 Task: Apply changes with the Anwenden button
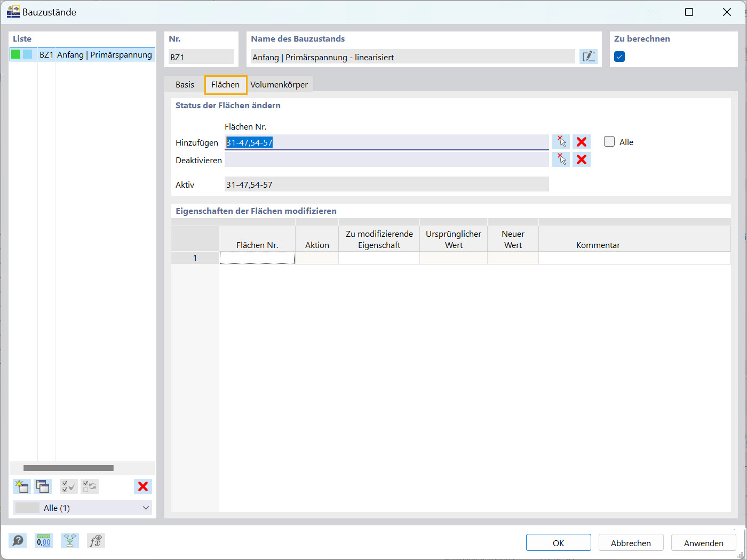point(703,542)
